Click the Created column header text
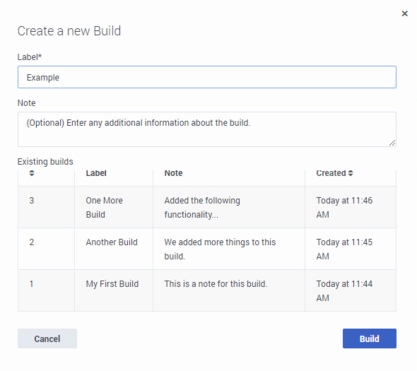This screenshot has width=417, height=371. (331, 173)
